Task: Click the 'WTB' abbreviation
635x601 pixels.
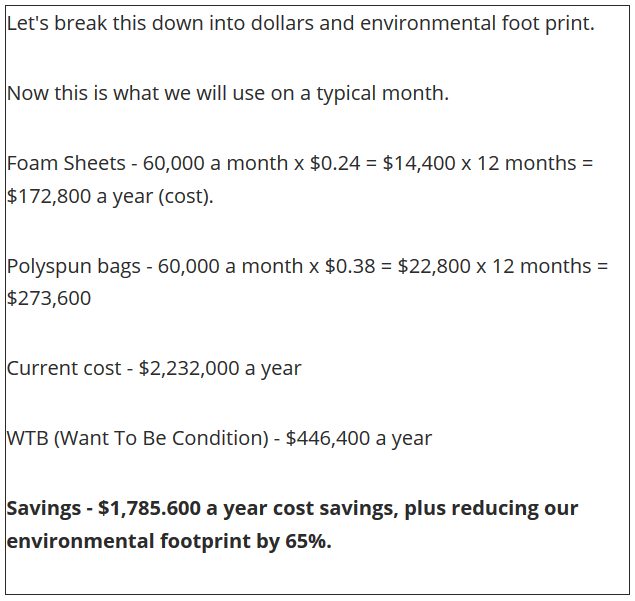Action: tap(28, 439)
